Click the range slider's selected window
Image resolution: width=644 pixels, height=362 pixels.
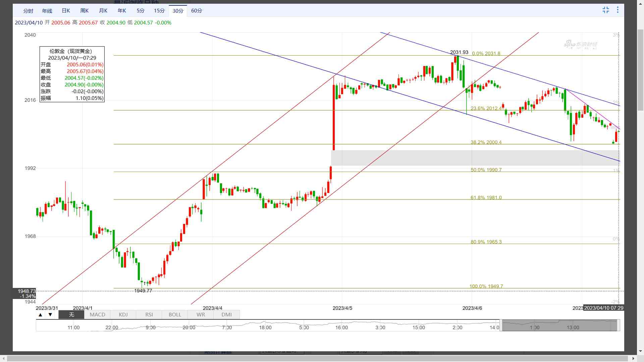tap(559, 325)
